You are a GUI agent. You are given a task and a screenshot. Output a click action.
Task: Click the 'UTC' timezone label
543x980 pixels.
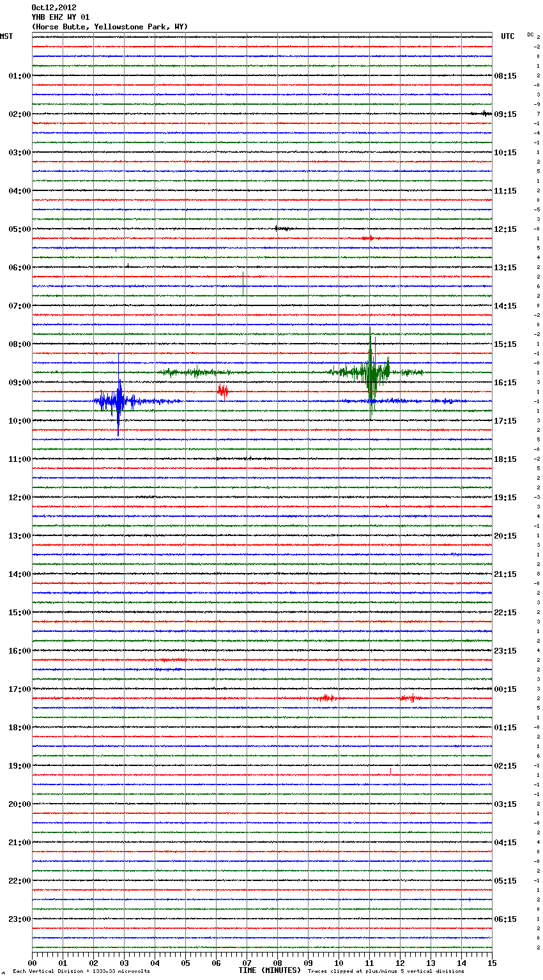click(507, 36)
